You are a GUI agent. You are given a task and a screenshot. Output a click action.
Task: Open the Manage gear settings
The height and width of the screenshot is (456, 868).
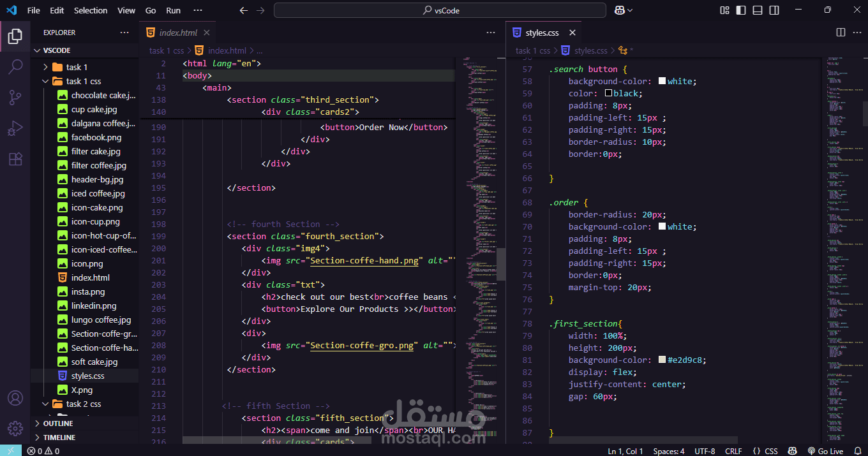tap(15, 428)
